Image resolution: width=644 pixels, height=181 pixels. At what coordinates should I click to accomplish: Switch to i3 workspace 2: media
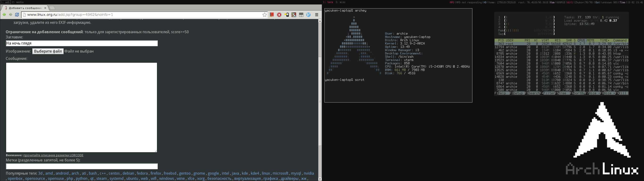(18, 2)
